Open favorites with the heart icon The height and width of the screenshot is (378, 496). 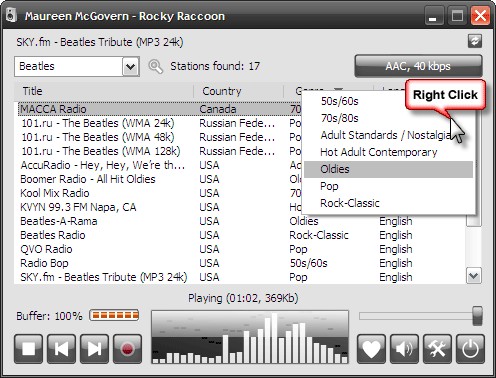point(371,349)
